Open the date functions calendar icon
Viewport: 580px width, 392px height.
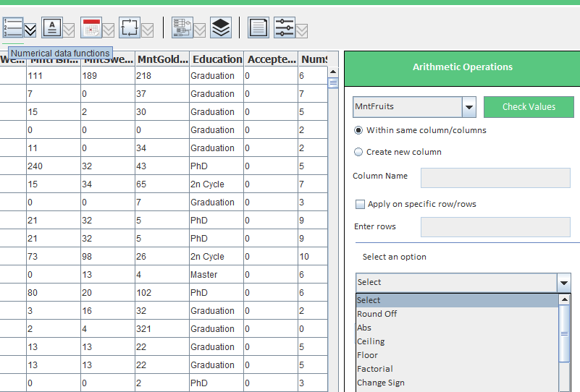(x=91, y=27)
